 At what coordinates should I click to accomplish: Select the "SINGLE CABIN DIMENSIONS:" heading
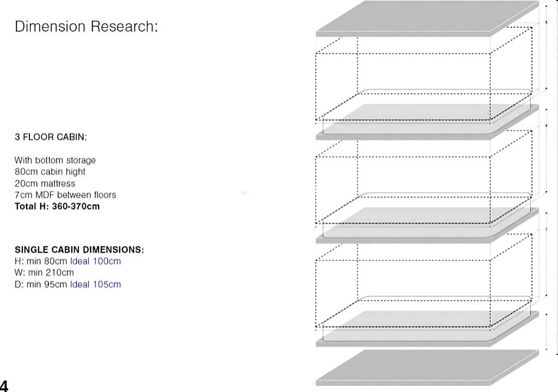point(79,250)
